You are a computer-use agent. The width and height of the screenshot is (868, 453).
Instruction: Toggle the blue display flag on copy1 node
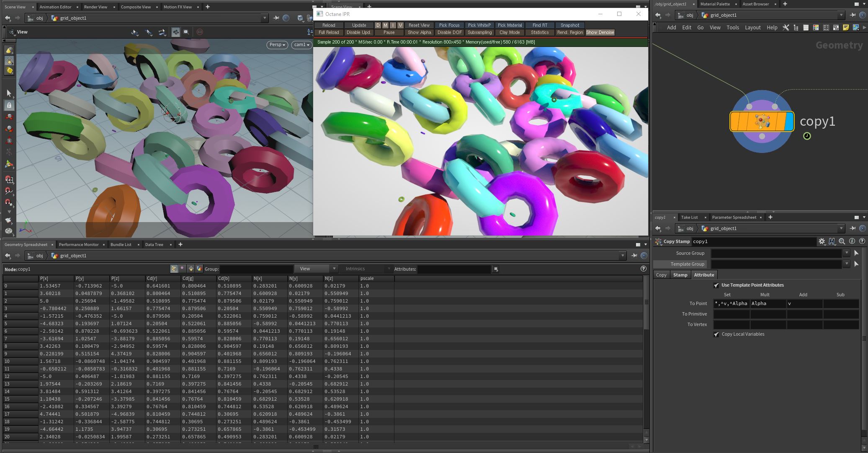789,122
